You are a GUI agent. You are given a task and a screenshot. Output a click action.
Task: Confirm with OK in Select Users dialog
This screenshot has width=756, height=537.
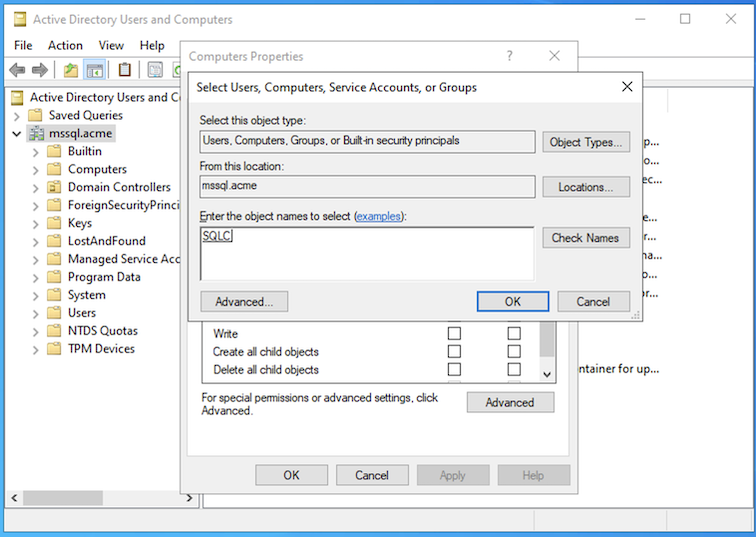click(x=513, y=302)
